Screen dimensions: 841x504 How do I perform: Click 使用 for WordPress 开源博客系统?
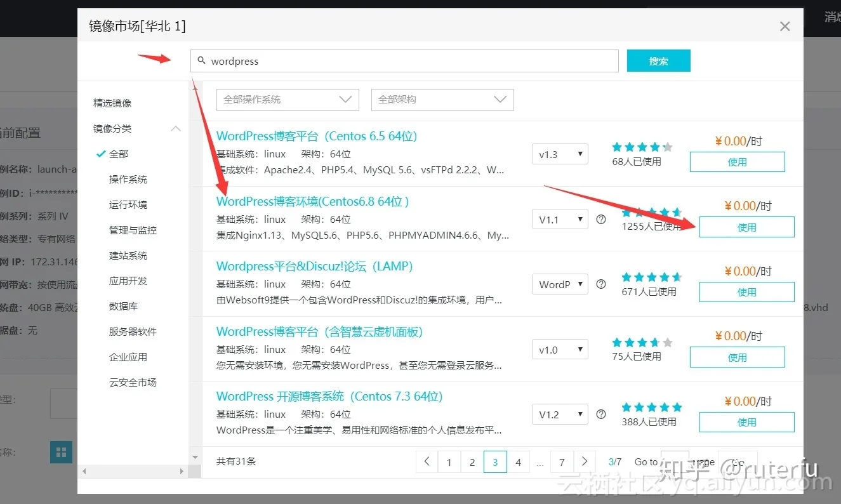tap(747, 422)
